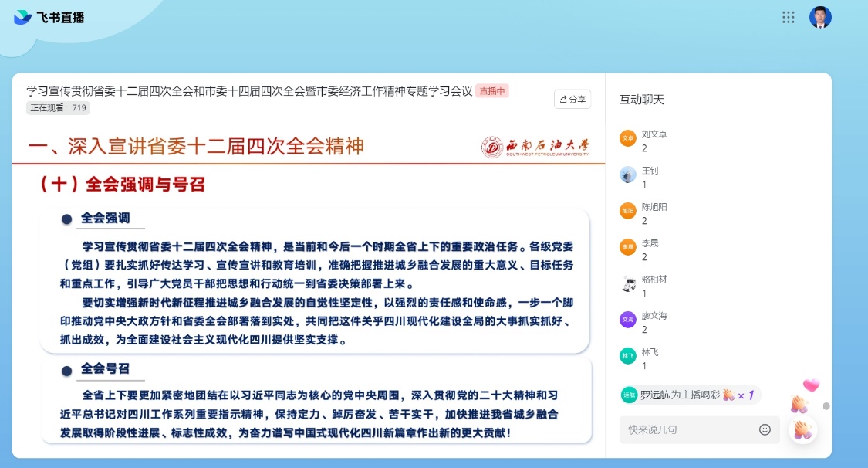The height and width of the screenshot is (468, 868).
Task: Open the nine-dot app grid menu
Action: click(x=788, y=17)
